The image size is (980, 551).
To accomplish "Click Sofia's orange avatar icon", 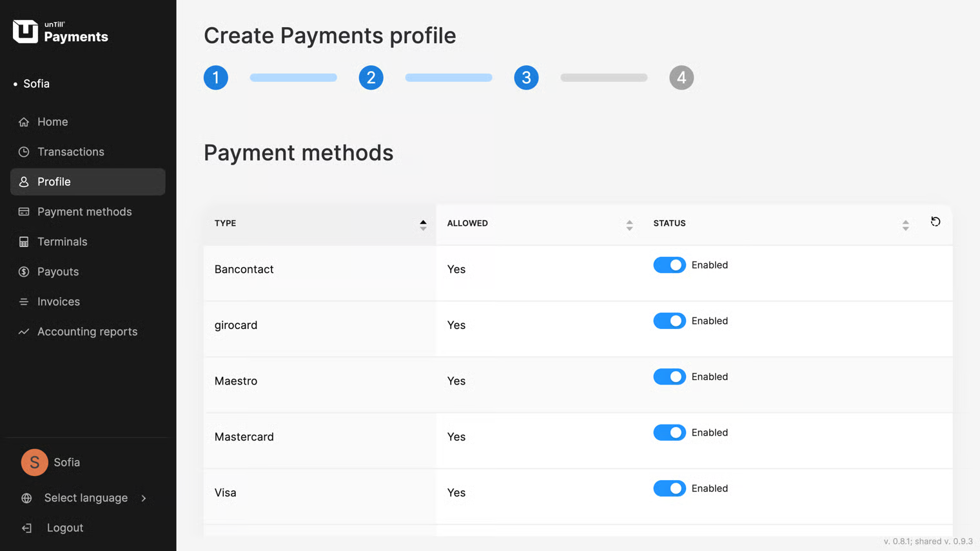I will pyautogui.click(x=34, y=463).
